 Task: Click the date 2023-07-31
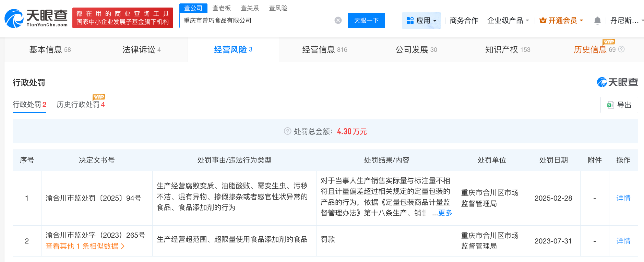[553, 241]
